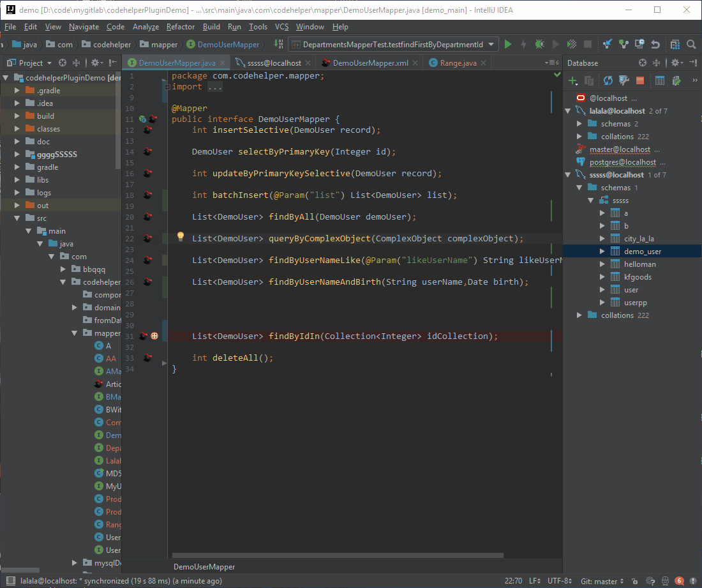Toggle tool window quick-access button in status bar
Screen dimensions: 702x588
[11, 581]
